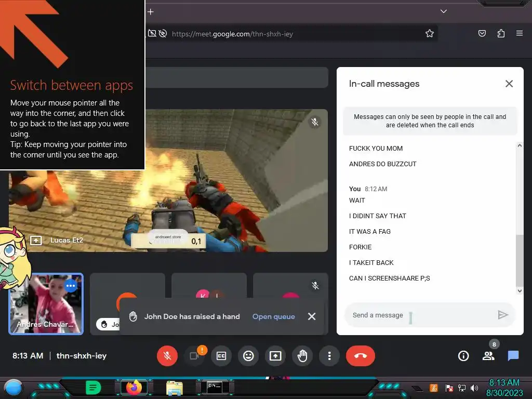
Task: Click message I TAKEIT BACK
Action: [371, 262]
